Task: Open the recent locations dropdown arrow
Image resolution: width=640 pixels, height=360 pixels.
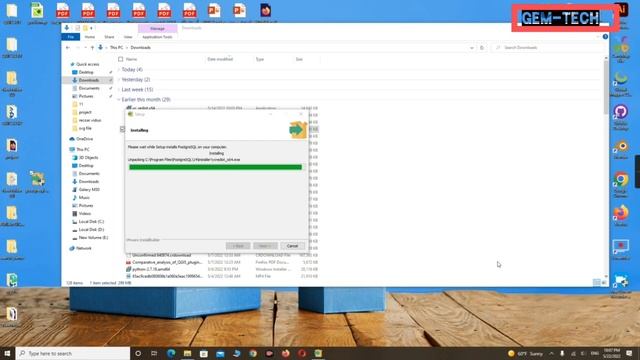Action: 85,48
